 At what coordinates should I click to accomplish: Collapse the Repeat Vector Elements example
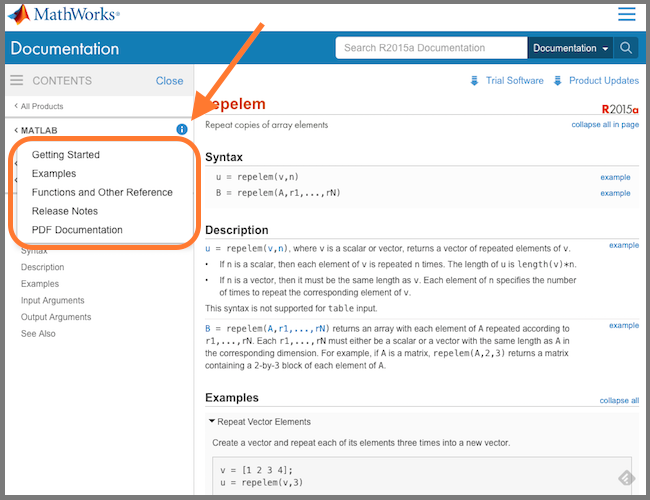click(x=213, y=422)
